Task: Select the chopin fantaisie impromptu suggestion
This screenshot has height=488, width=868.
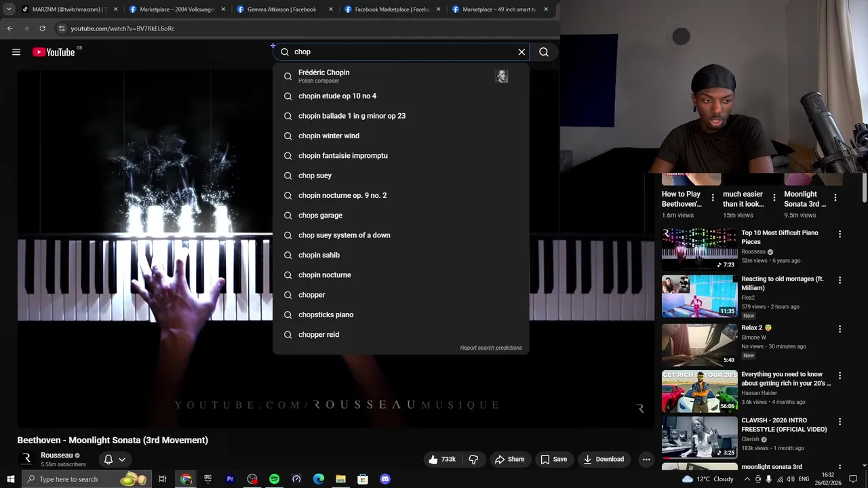Action: (401, 156)
